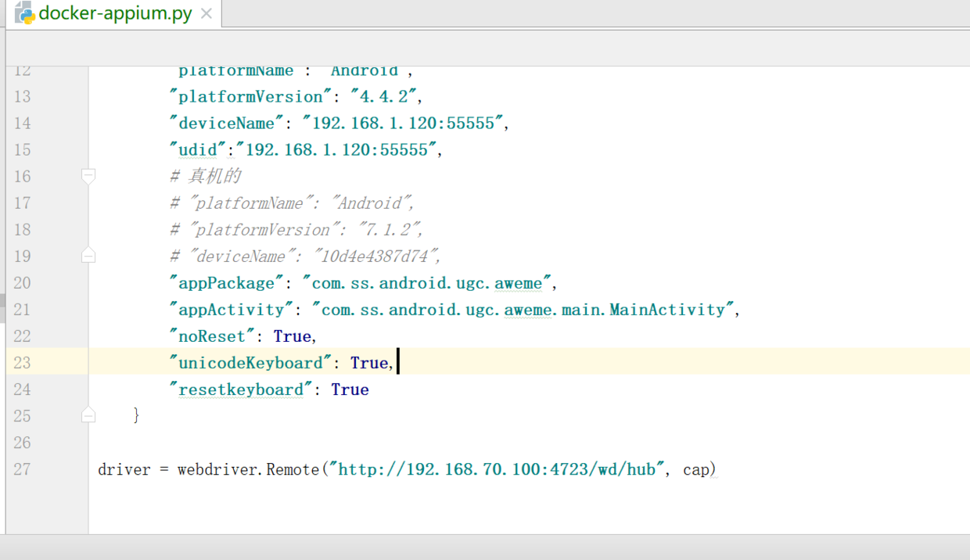Click the True value after "noReset"

click(x=293, y=336)
